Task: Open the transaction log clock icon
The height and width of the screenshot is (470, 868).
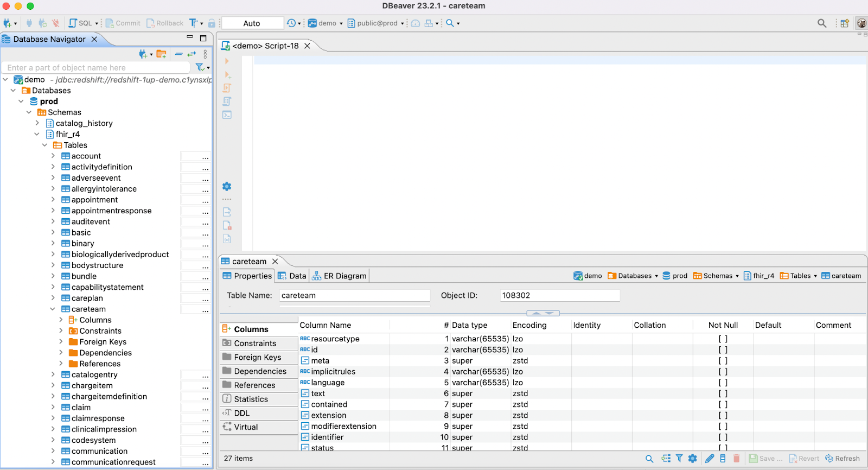Action: [x=291, y=23]
